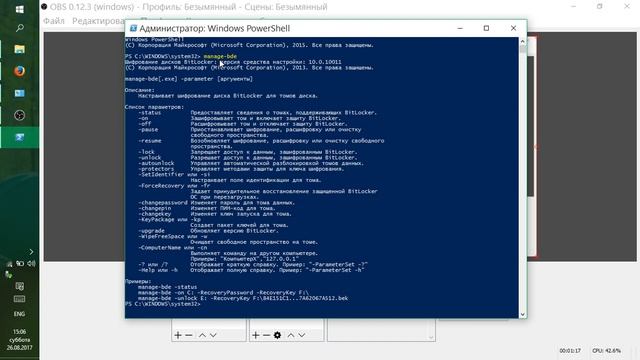640x360 pixels.
Task: Move the scene up with the scenes up arrow
Action: point(202,335)
